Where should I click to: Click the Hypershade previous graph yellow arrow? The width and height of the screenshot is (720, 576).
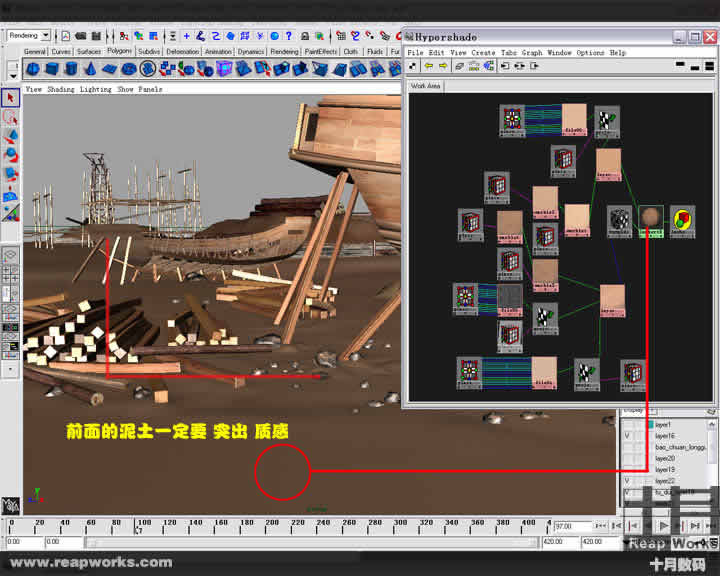click(x=428, y=66)
